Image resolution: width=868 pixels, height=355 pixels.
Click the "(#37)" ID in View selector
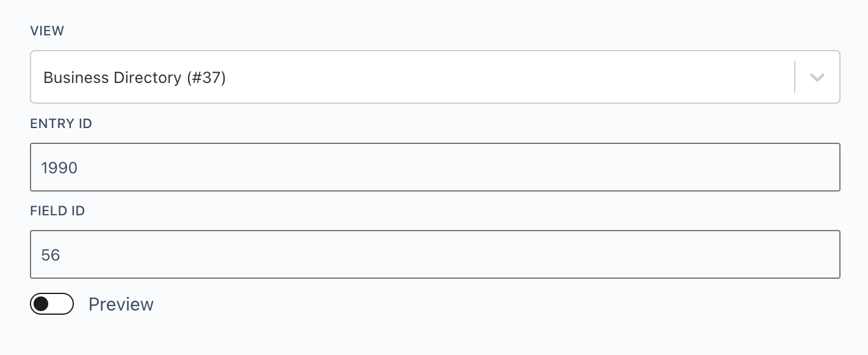tap(206, 78)
